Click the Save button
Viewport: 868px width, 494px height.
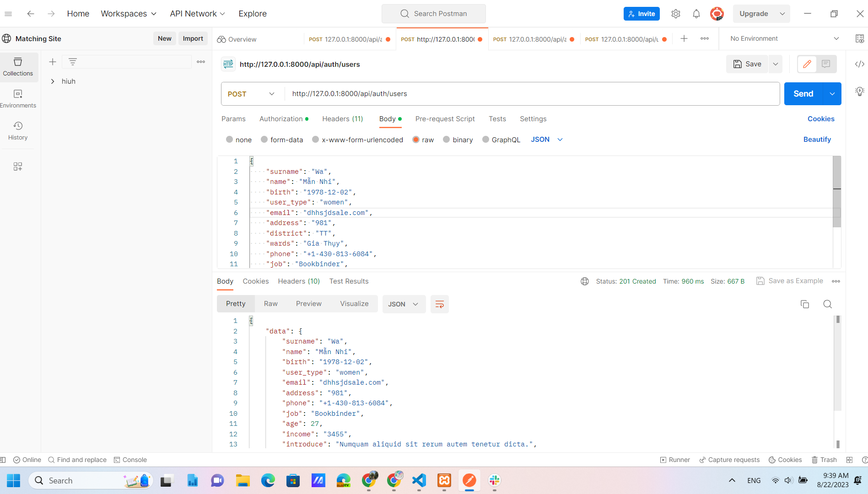pyautogui.click(x=747, y=64)
